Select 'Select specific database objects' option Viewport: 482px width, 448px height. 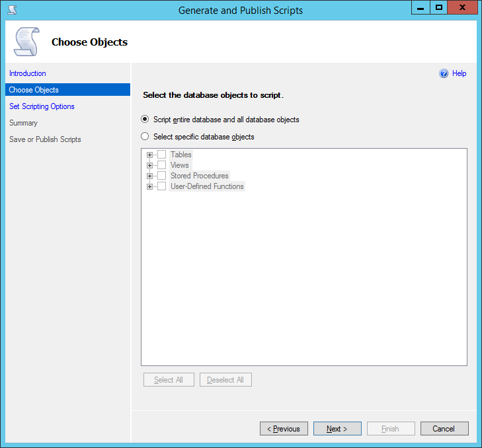(145, 137)
